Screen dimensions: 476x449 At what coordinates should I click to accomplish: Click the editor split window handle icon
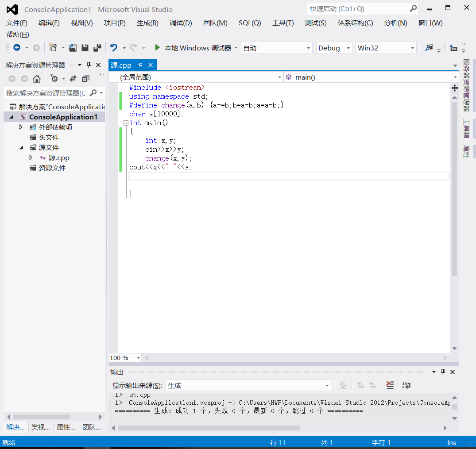point(454,88)
